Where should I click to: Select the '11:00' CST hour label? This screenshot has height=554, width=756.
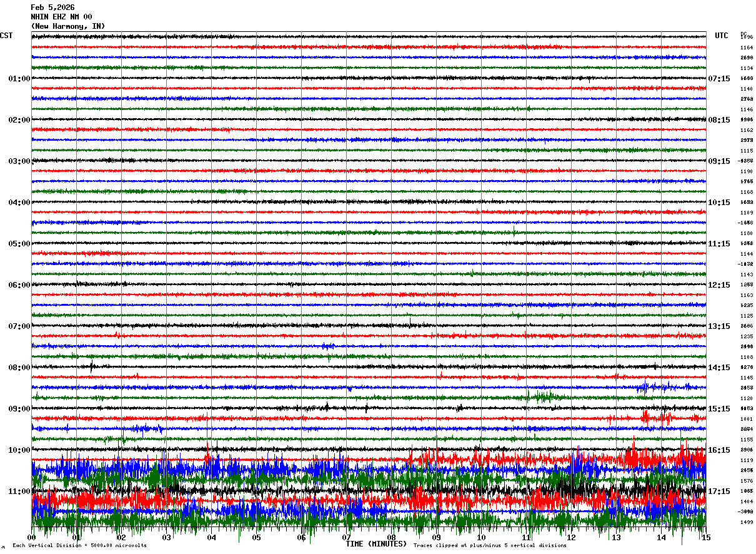pyautogui.click(x=19, y=491)
